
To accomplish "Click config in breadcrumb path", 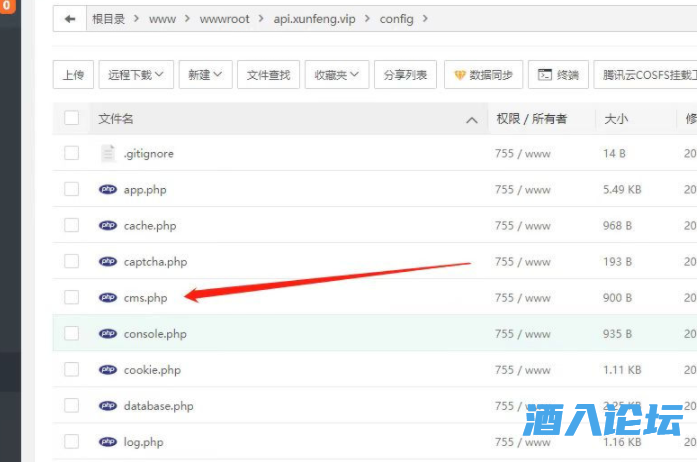I will tap(397, 19).
